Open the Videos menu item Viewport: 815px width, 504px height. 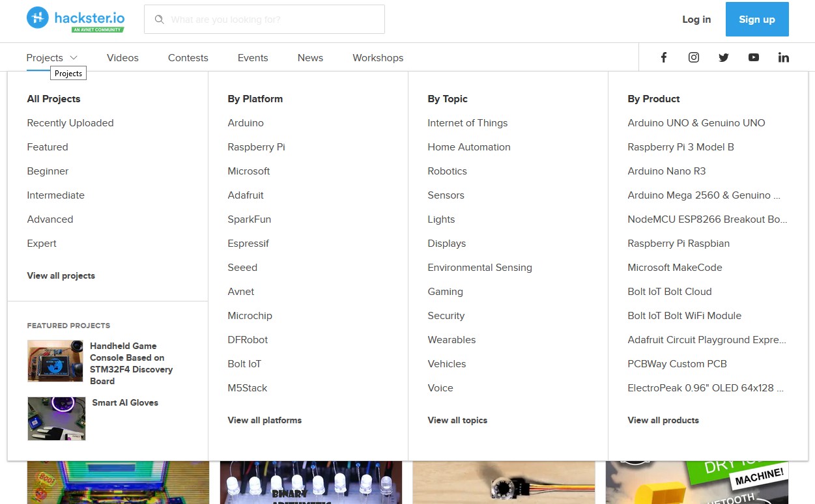coord(122,58)
